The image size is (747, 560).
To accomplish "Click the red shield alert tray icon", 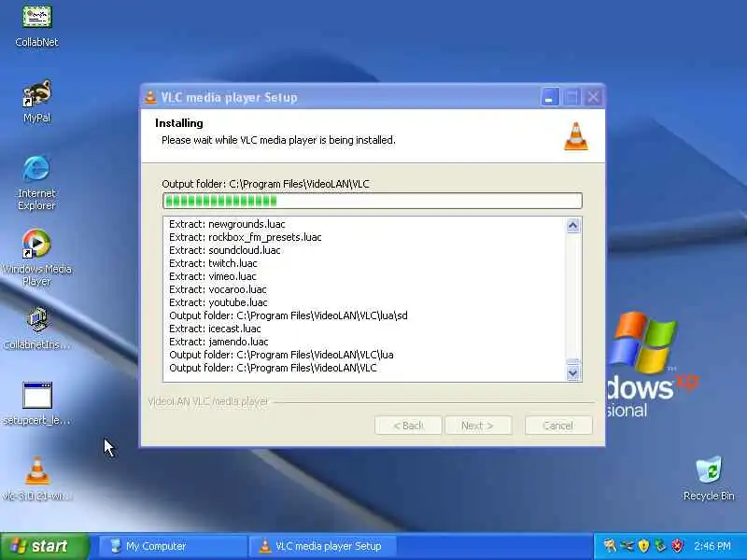I will (x=677, y=546).
